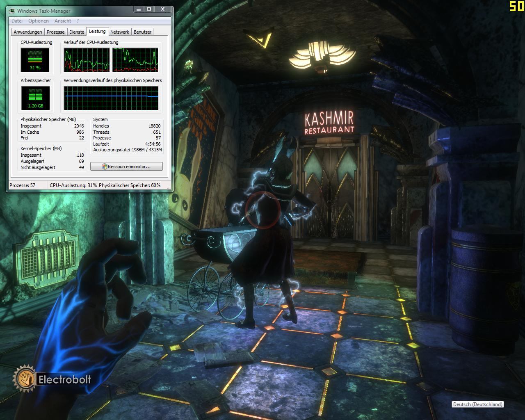Click the Auslagerungsdatei 1986M / 4315M value
The width and height of the screenshot is (525, 420).
(147, 150)
